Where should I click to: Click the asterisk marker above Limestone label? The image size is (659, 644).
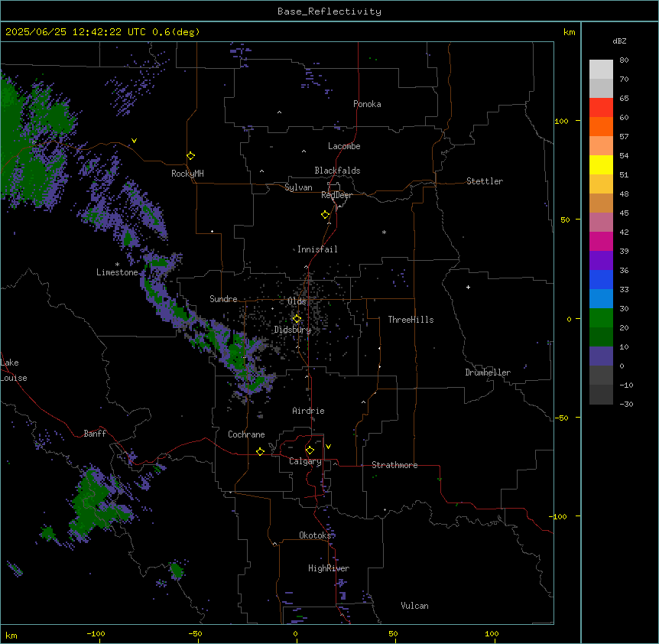117,265
